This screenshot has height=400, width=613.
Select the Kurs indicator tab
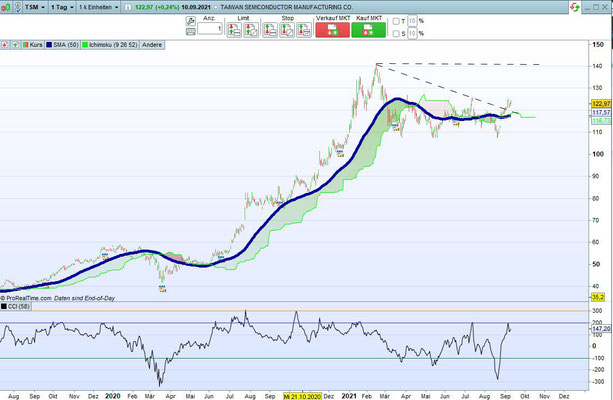tap(32, 45)
